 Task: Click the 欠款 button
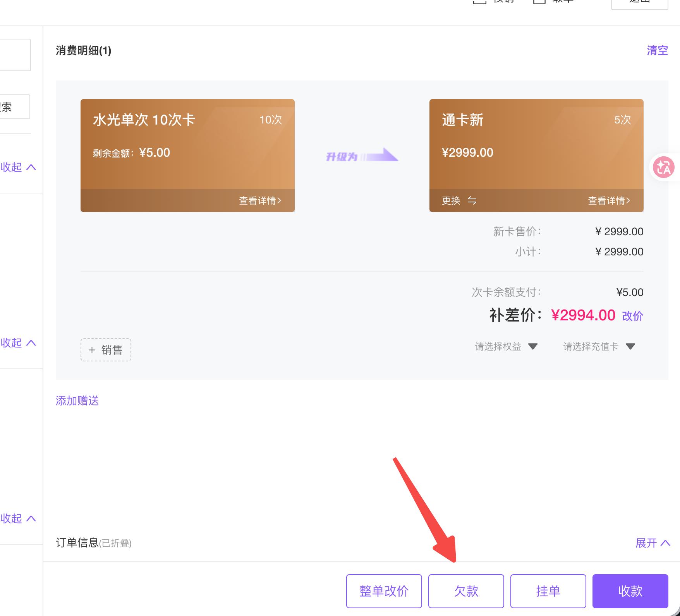click(466, 591)
